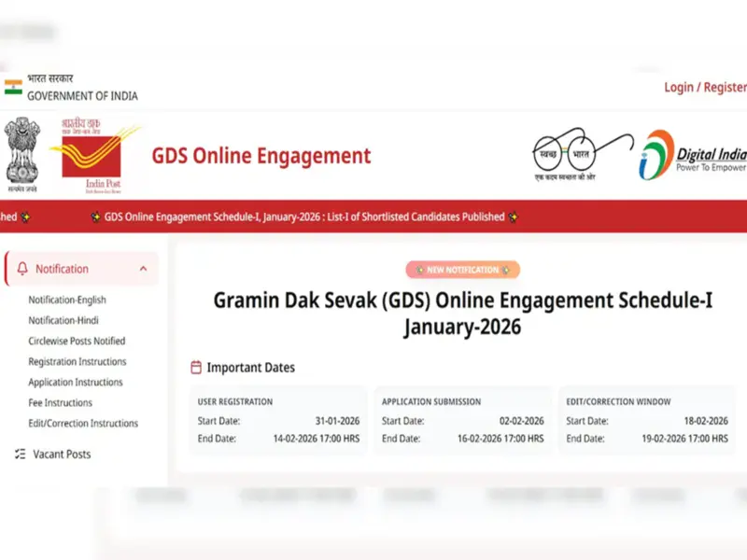Open the Notification sidebar menu
Screen dimensions: 747x560
[x=62, y=269]
